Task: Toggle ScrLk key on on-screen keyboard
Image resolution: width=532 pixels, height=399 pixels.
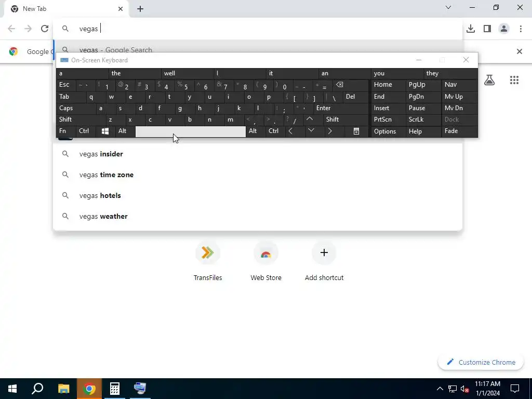Action: tap(423, 119)
